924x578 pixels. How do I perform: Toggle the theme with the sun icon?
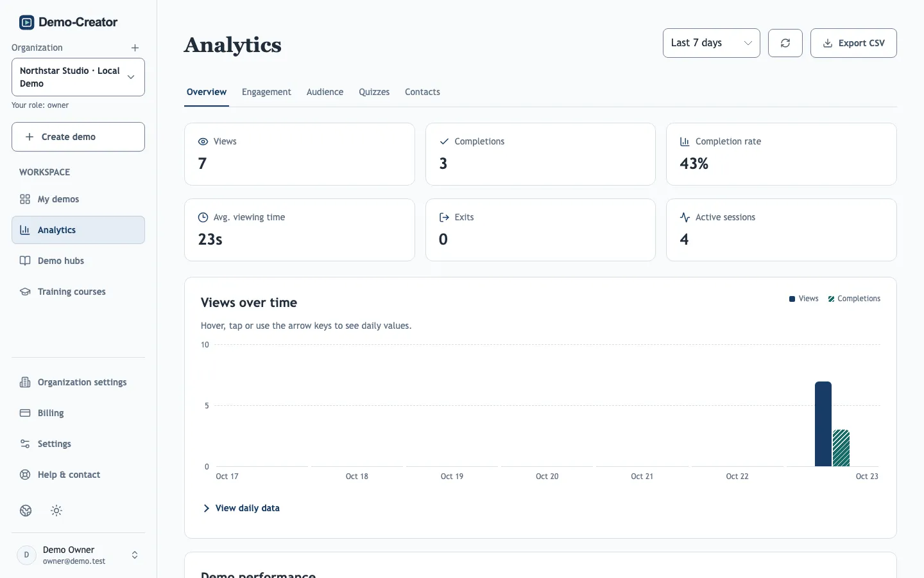click(x=56, y=511)
